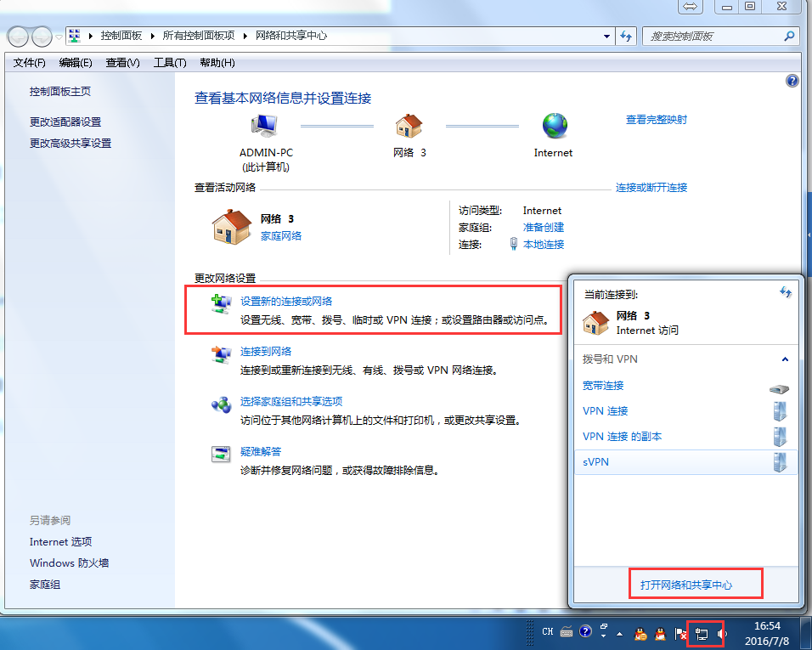Show hidden tray icons with the up arrow
The width and height of the screenshot is (812, 650).
click(618, 634)
